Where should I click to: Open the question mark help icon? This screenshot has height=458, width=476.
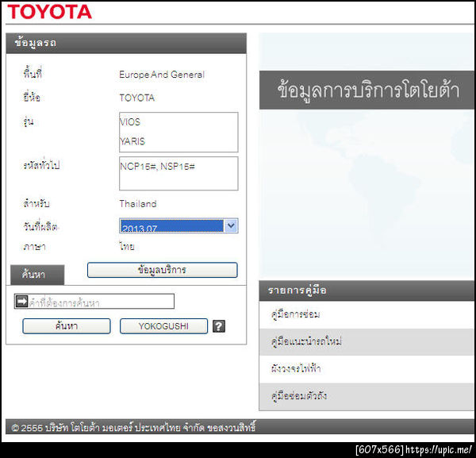click(219, 326)
